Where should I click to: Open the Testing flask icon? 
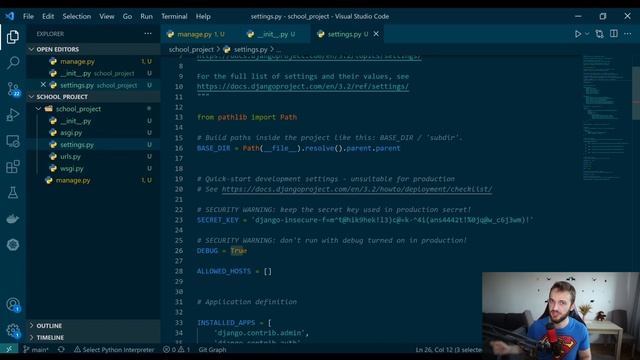click(13, 193)
